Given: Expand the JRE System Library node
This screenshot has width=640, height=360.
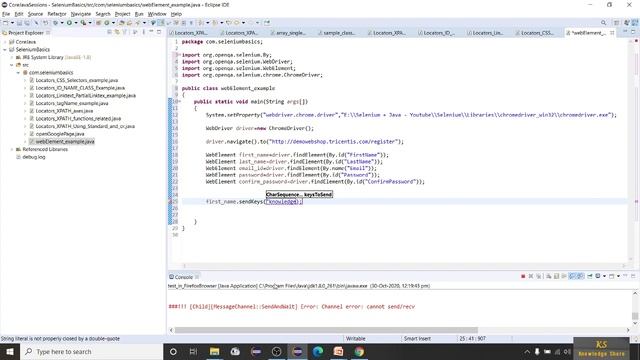Looking at the screenshot, I should (11, 58).
